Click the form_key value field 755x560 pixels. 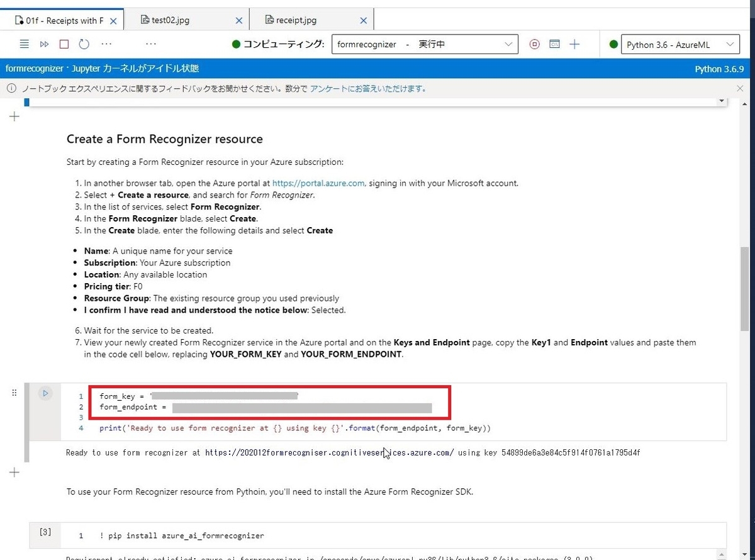point(225,396)
